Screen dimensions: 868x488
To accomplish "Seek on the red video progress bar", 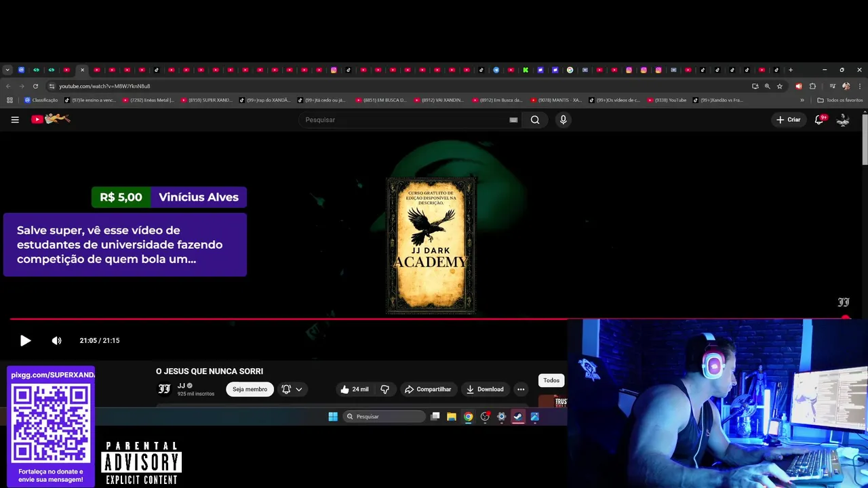I will click(427, 318).
